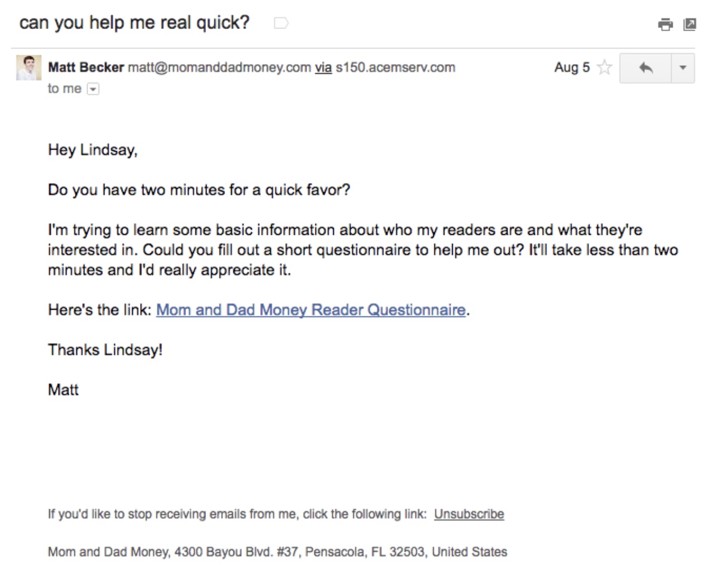This screenshot has width=728, height=578.
Task: Click the Unsubscribe link
Action: (x=469, y=514)
